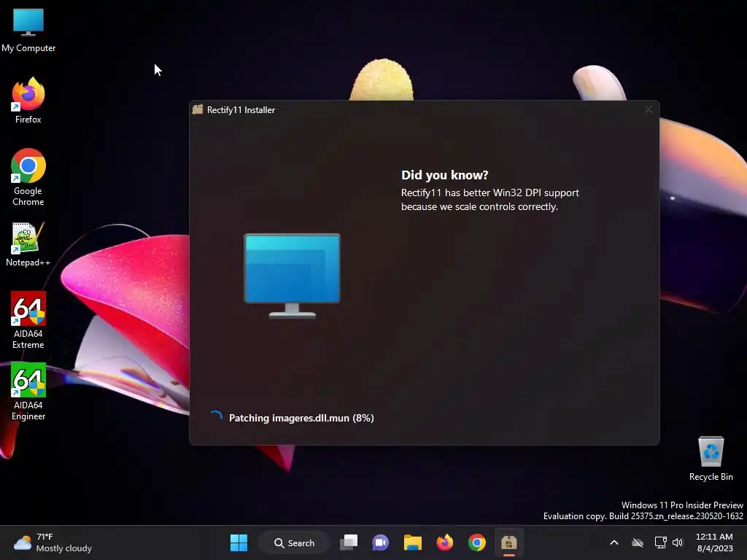Click the volume speaker tray icon

[678, 542]
